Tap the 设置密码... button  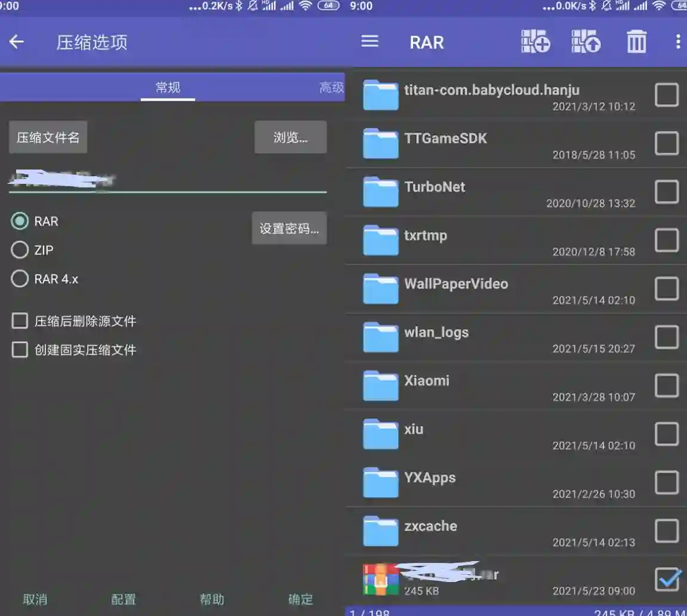pyautogui.click(x=289, y=228)
